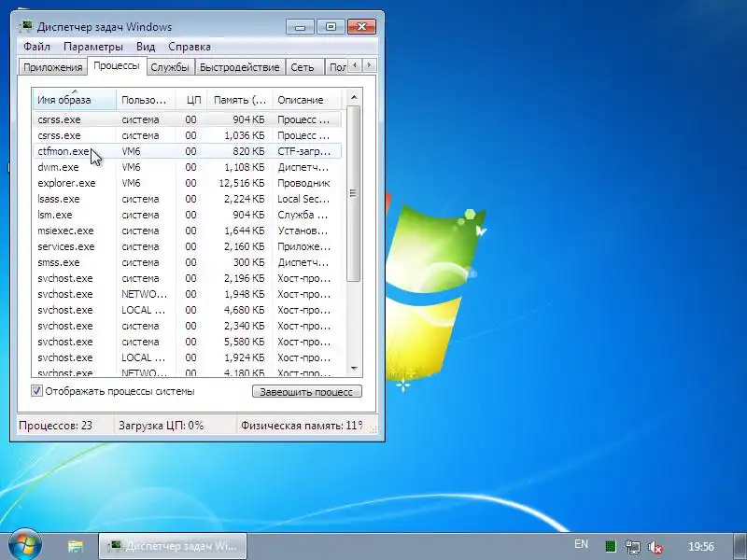
Task: Select the dwm.exe process
Action: click(x=187, y=167)
